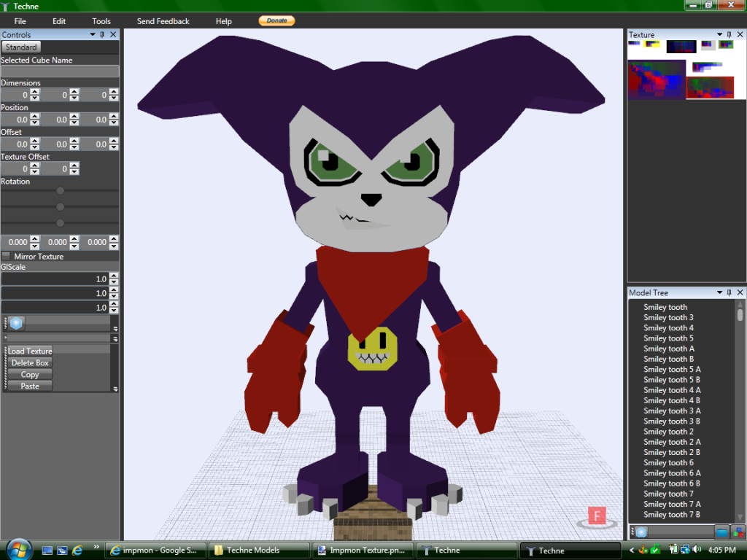Show hidden system tray icons
The image size is (747, 560).
[632, 551]
